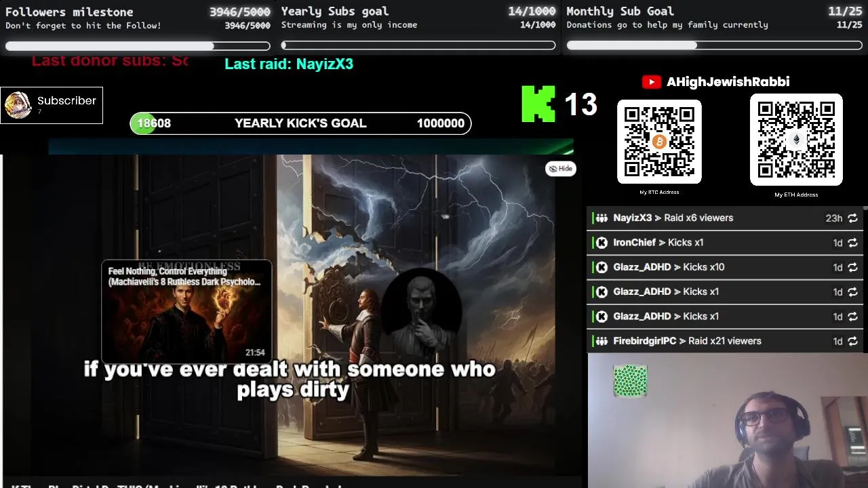Click the Kick count number 13
868x488 pixels.
coord(580,104)
